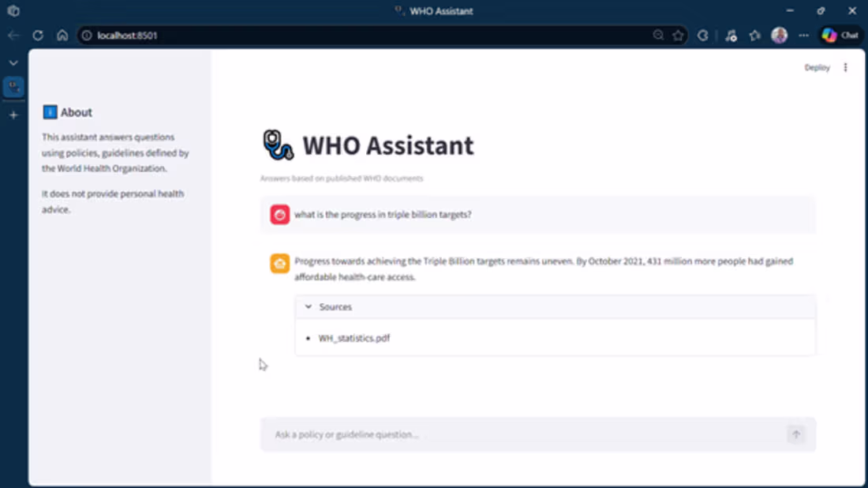Add this page to favorites with star
The height and width of the screenshot is (488, 868).
point(678,36)
